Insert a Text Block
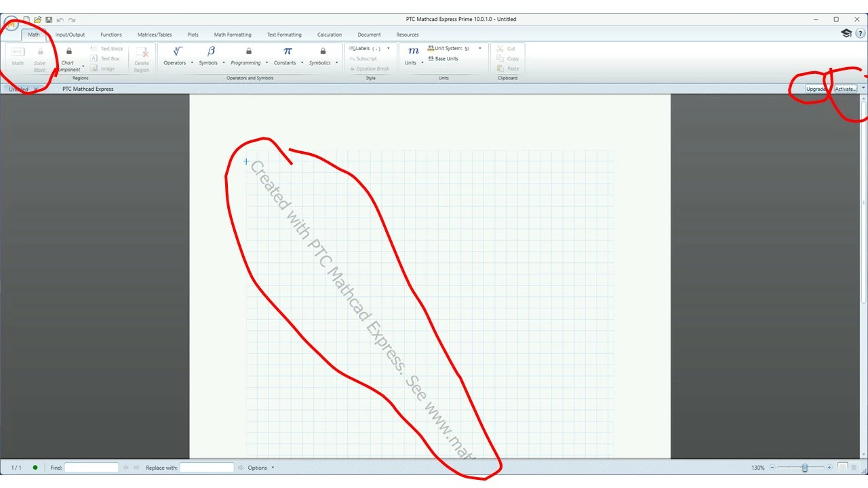Screen dimensions: 868x488 coord(107,49)
